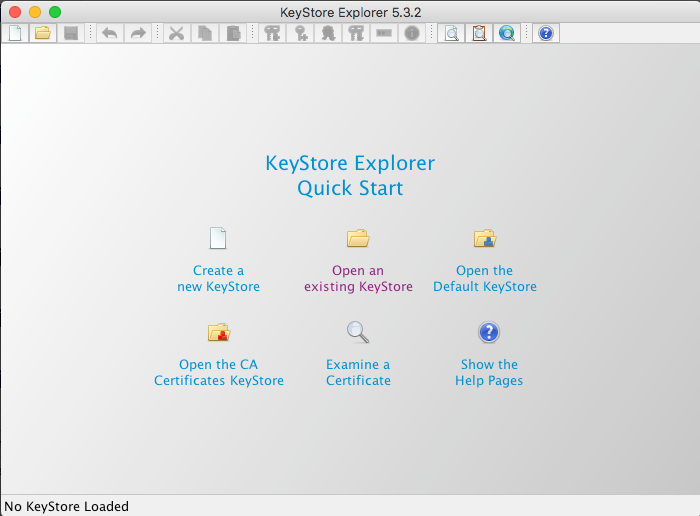Click the Generate Key Pair toolbar icon
Image resolution: width=700 pixels, height=516 pixels.
tap(272, 33)
